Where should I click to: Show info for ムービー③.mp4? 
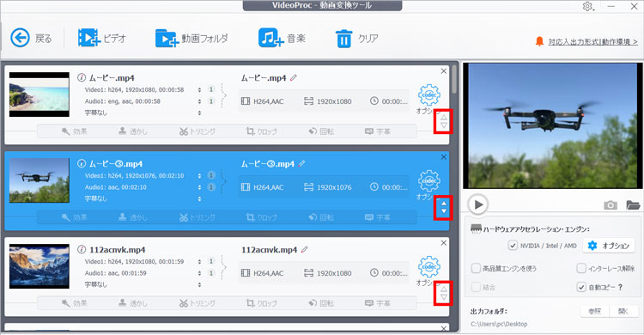(82, 163)
